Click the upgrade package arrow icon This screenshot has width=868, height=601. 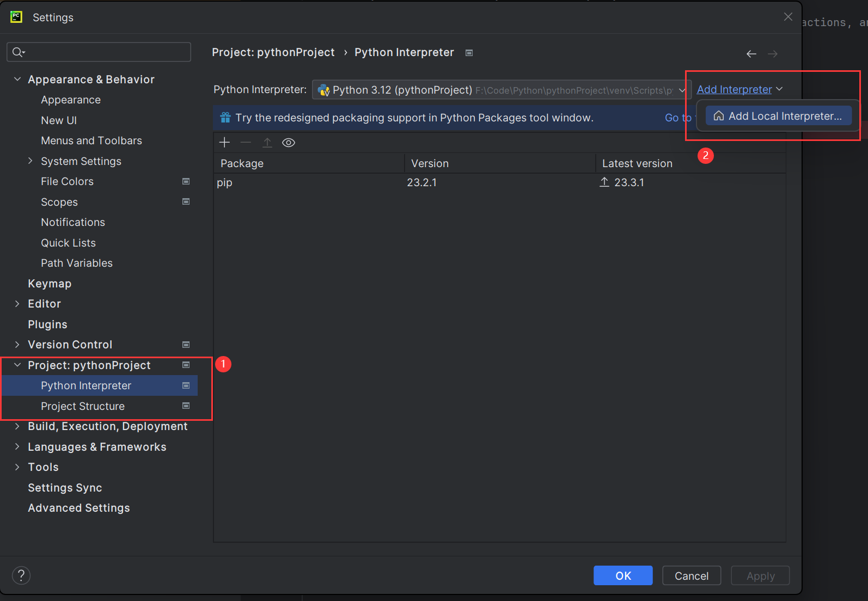pos(267,143)
